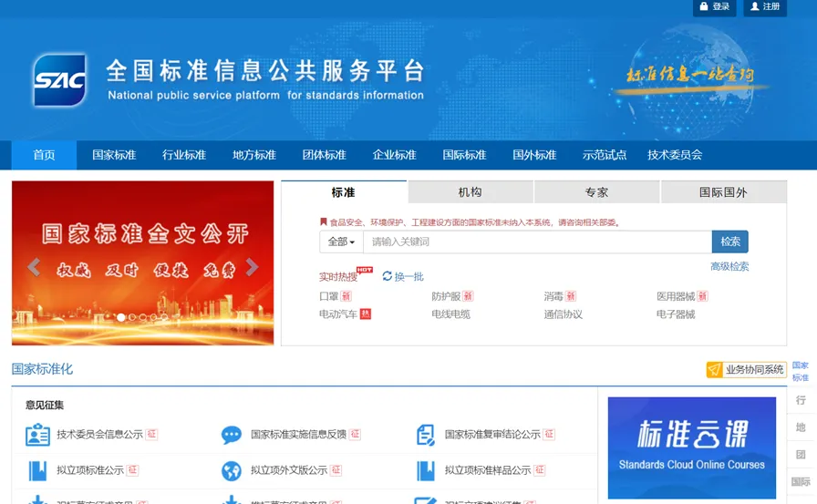Select the first carousel indicator dot
Screen dimensions: 817x504
point(121,317)
